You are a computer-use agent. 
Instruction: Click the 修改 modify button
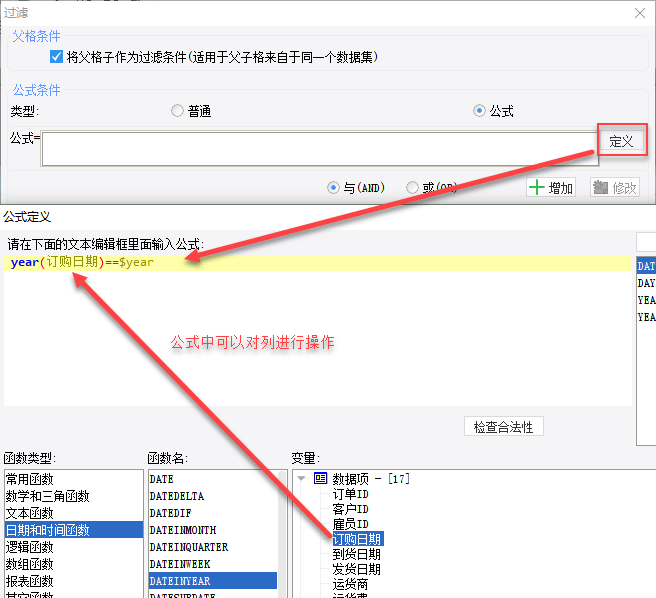pyautogui.click(x=615, y=187)
